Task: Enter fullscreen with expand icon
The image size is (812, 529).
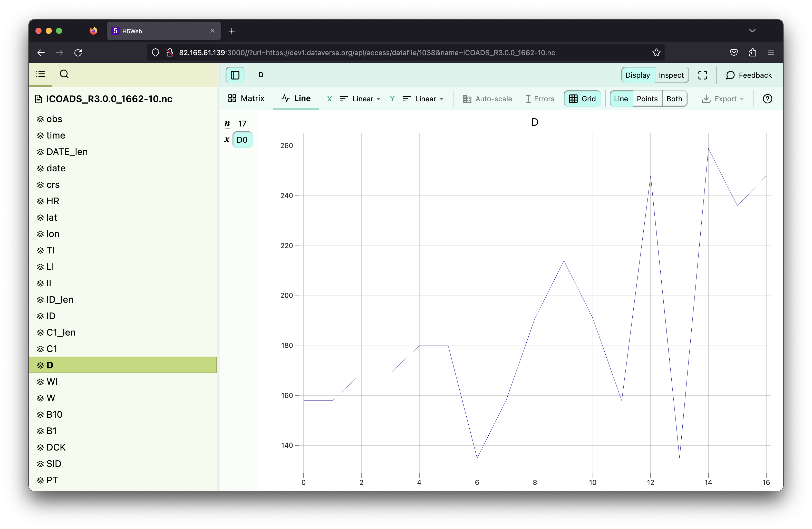Action: pyautogui.click(x=702, y=75)
